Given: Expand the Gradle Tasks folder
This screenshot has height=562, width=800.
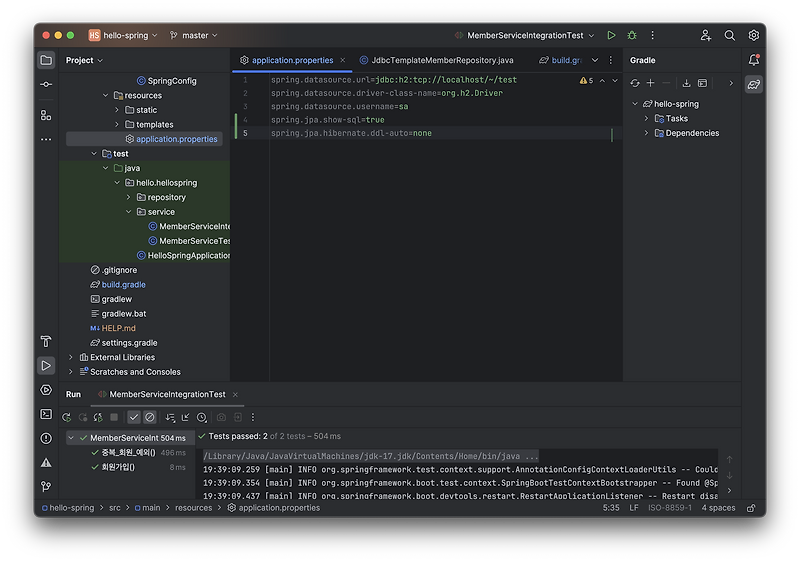Looking at the screenshot, I should [x=646, y=118].
